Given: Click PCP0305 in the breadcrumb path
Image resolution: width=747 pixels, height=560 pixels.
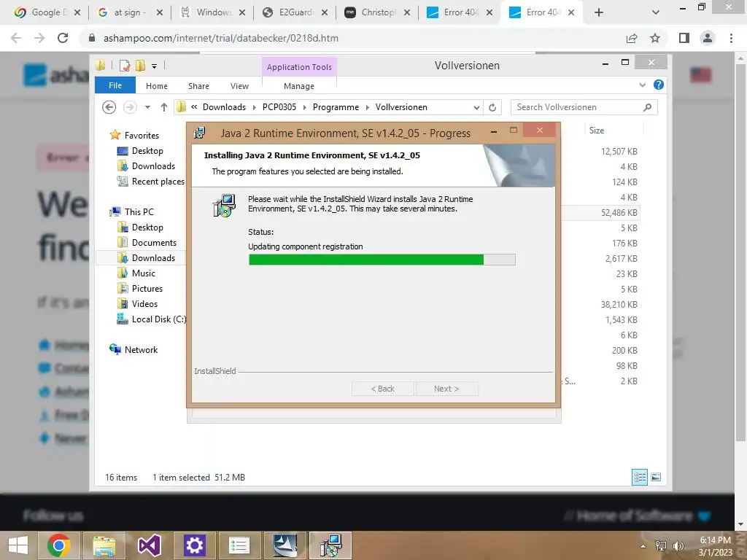Looking at the screenshot, I should (x=279, y=107).
